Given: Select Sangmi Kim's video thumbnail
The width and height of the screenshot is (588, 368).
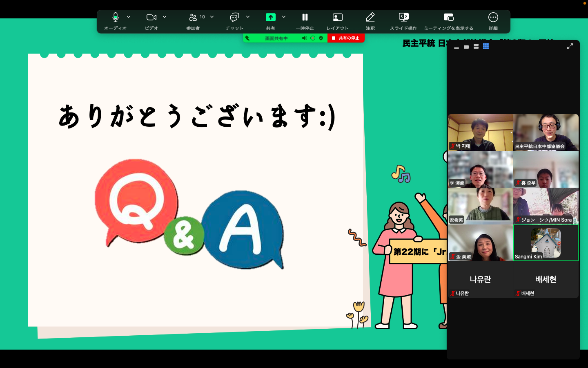Looking at the screenshot, I should point(546,243).
